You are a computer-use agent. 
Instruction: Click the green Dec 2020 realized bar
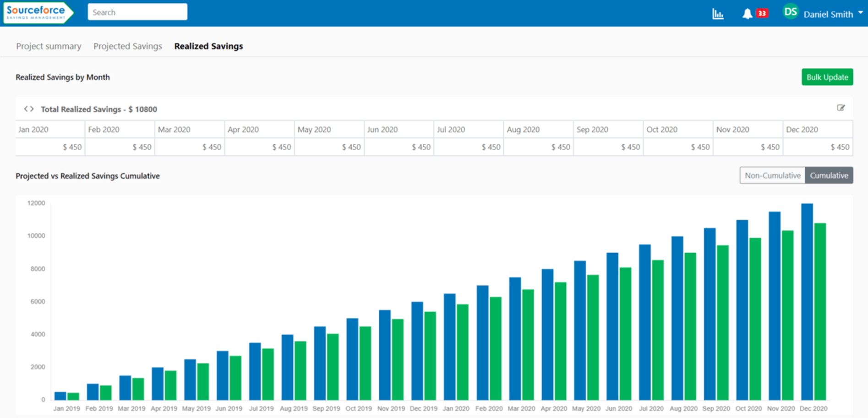[820, 311]
